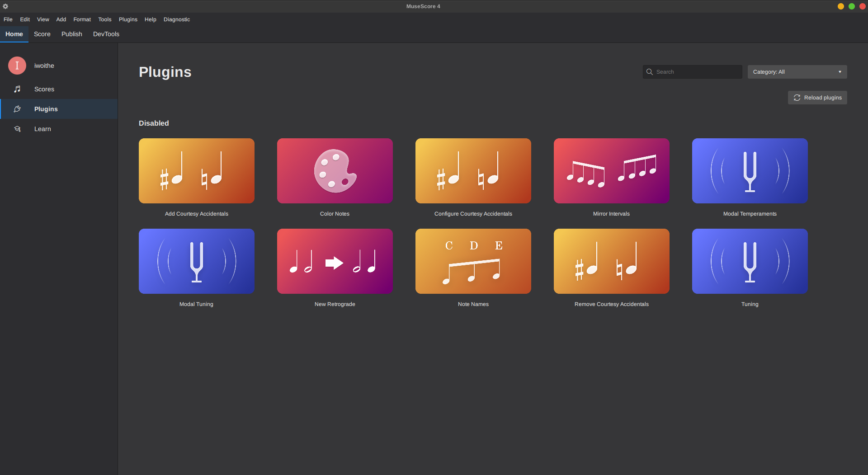Open the Modal Temperaments plugin
Screen dimensions: 868x475
[x=749, y=171]
